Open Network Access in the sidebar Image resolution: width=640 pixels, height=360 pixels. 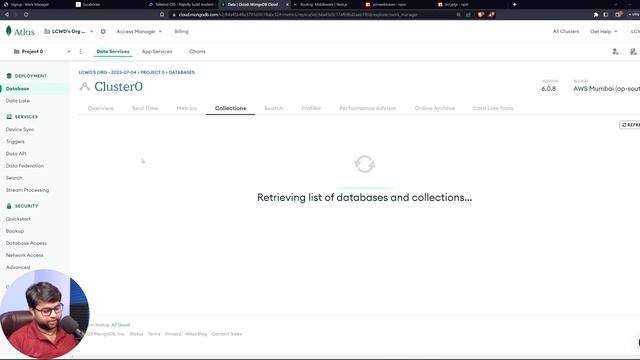pyautogui.click(x=24, y=255)
